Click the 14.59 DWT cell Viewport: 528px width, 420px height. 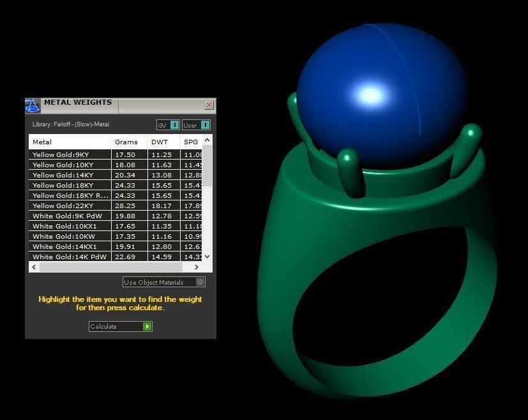(163, 257)
